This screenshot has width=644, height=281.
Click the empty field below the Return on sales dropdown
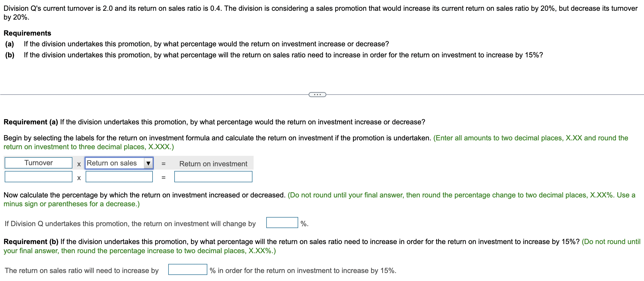(x=119, y=177)
